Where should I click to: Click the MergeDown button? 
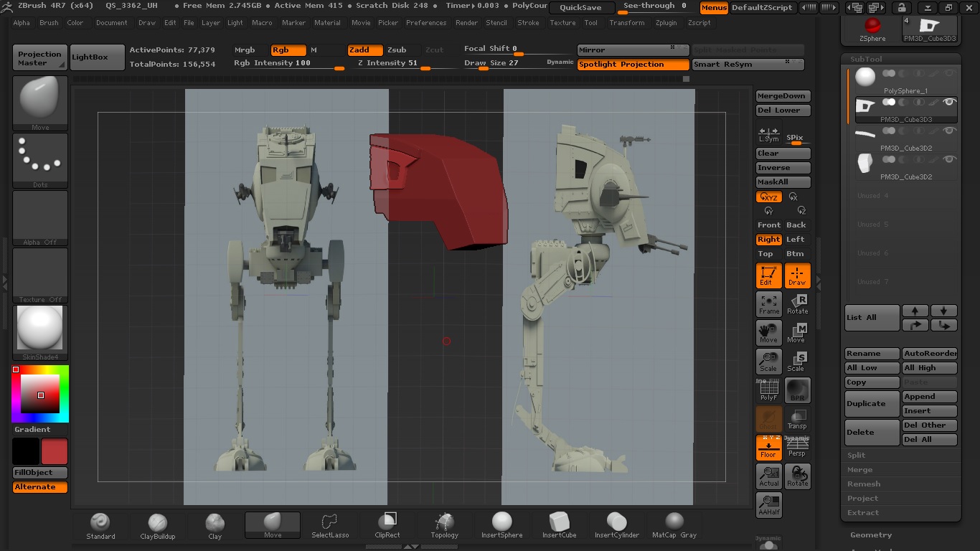[x=783, y=96]
